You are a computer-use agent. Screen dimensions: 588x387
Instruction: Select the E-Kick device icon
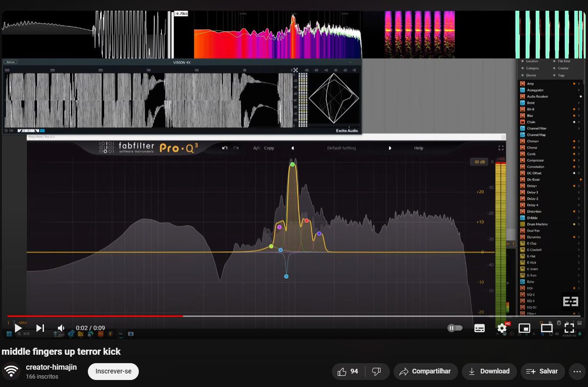tap(522, 263)
